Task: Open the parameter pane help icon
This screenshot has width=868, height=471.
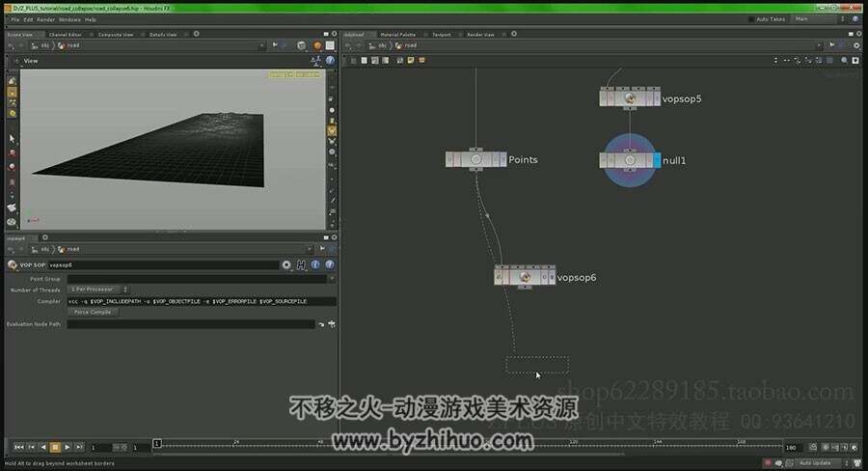Action: (x=330, y=264)
